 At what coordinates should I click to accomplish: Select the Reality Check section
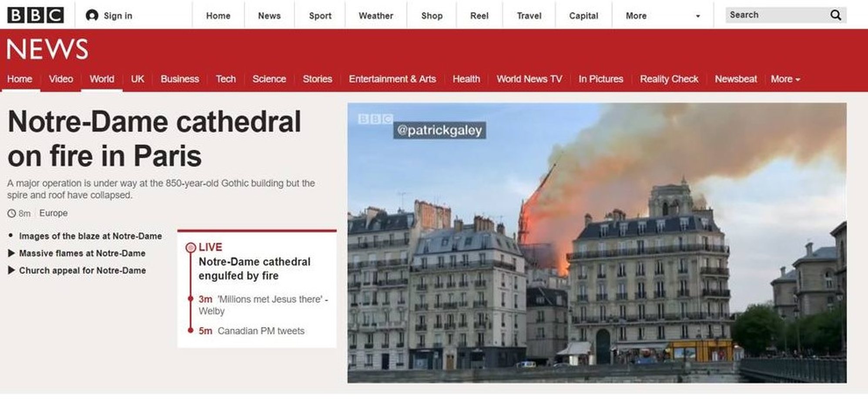coord(669,79)
